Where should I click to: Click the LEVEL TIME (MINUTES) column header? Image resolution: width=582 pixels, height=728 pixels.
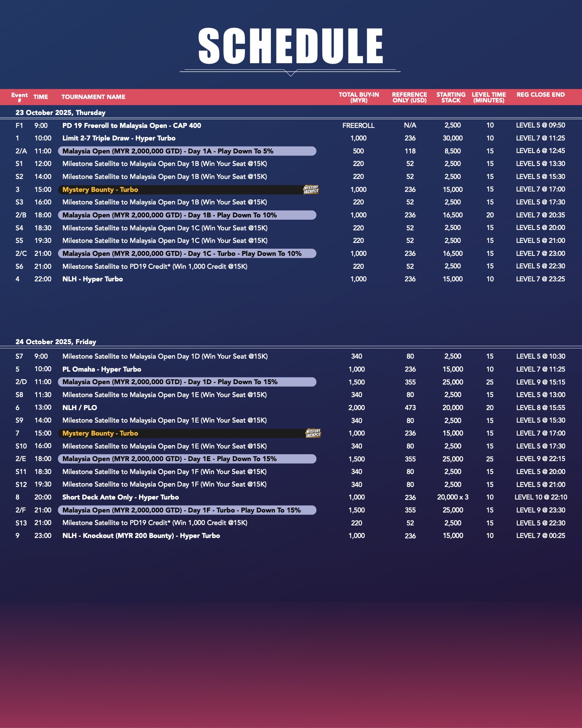coord(489,97)
